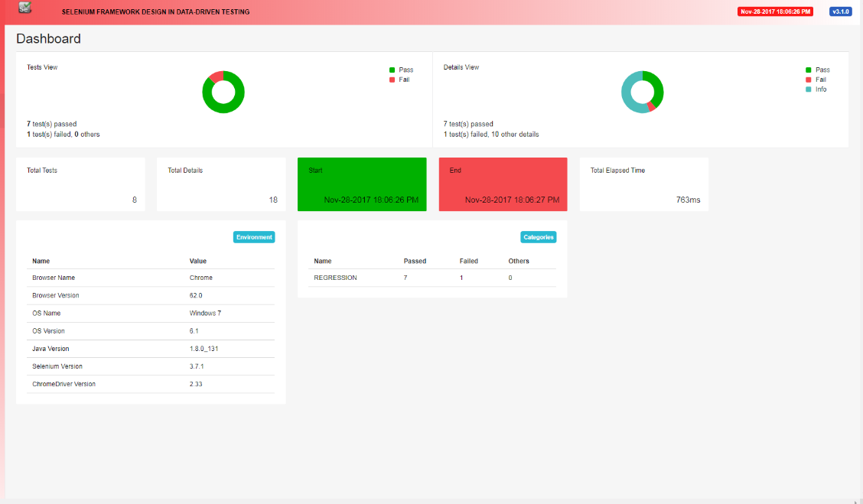
Task: Click the teal Info legend swatch in Details View
Action: click(809, 89)
